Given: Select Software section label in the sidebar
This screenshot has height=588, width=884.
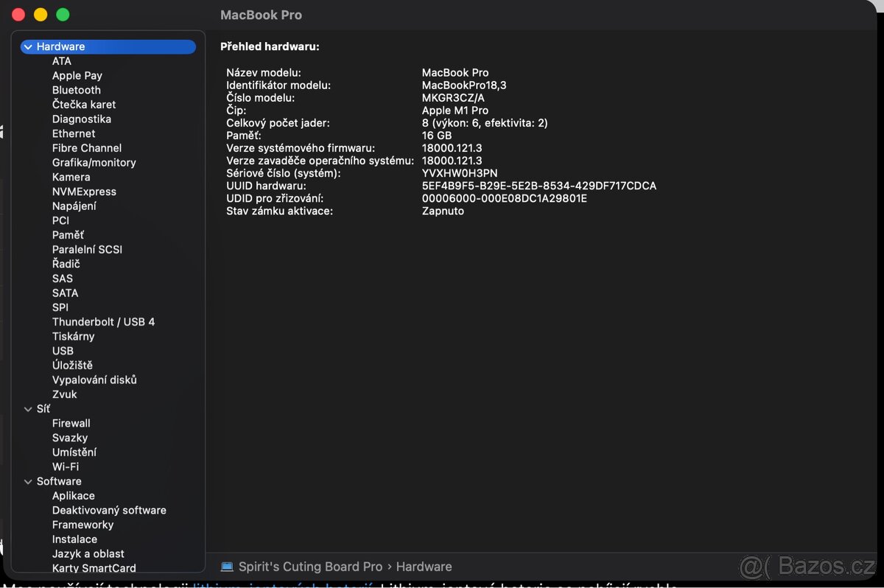Looking at the screenshot, I should pyautogui.click(x=59, y=481).
